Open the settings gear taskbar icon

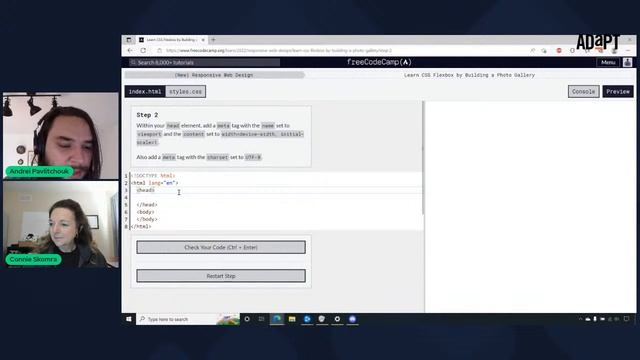pos(337,319)
